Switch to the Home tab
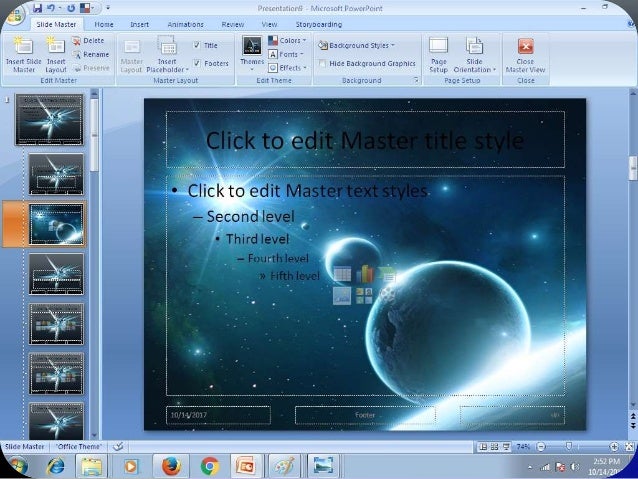 pos(104,24)
